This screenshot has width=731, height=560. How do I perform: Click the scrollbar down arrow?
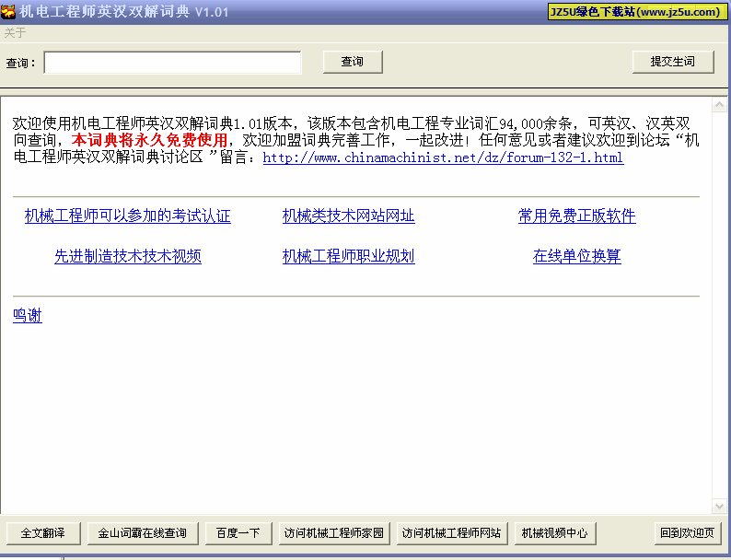719,506
